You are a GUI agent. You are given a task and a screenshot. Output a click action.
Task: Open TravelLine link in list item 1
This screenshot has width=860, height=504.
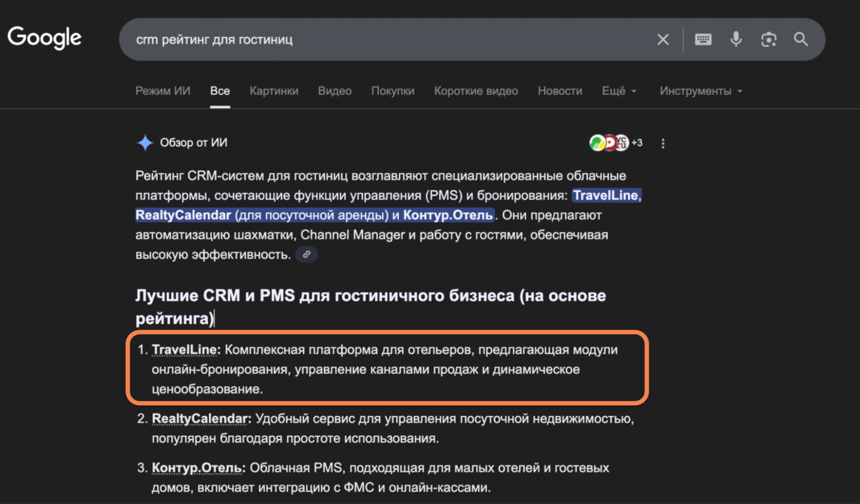[x=185, y=350]
